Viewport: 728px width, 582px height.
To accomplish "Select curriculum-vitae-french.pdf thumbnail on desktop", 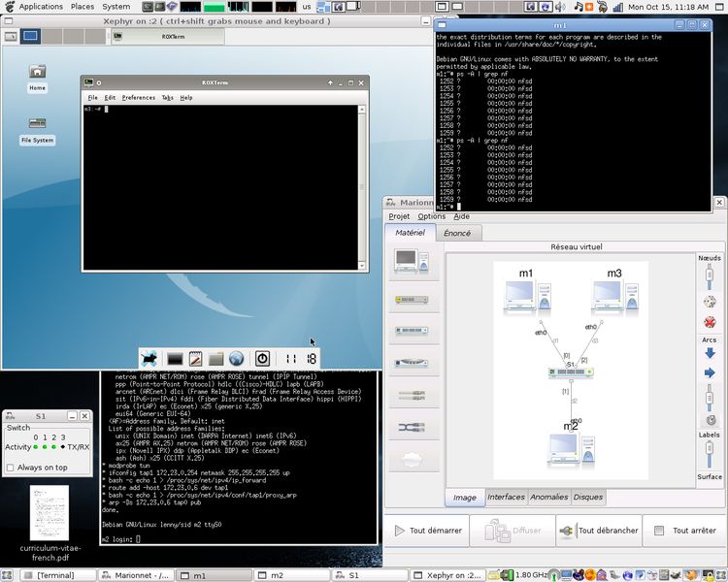I will (x=50, y=513).
